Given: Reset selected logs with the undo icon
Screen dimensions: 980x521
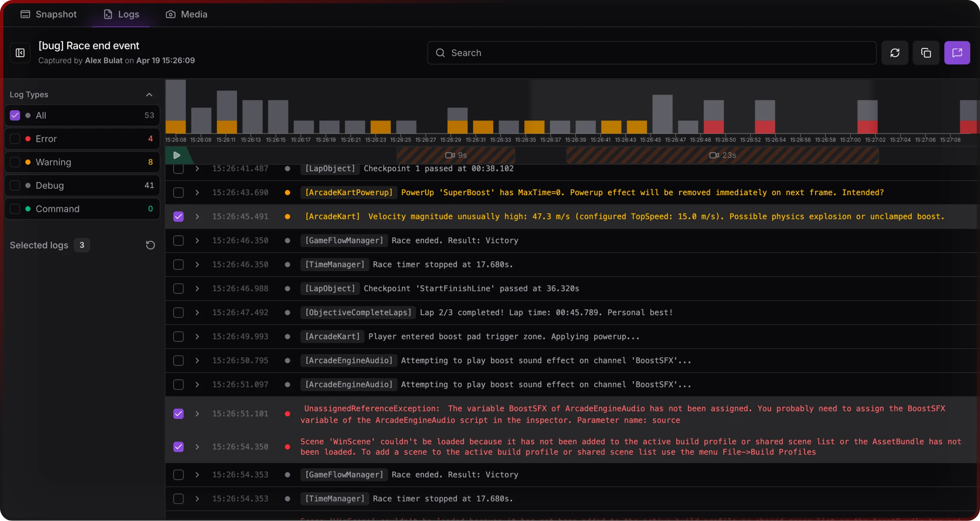Looking at the screenshot, I should (150, 245).
